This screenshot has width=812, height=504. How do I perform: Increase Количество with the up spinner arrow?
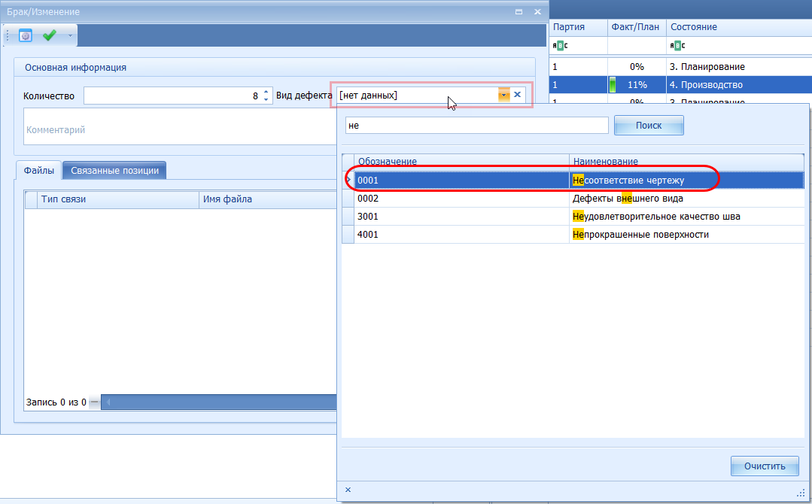coord(266,92)
